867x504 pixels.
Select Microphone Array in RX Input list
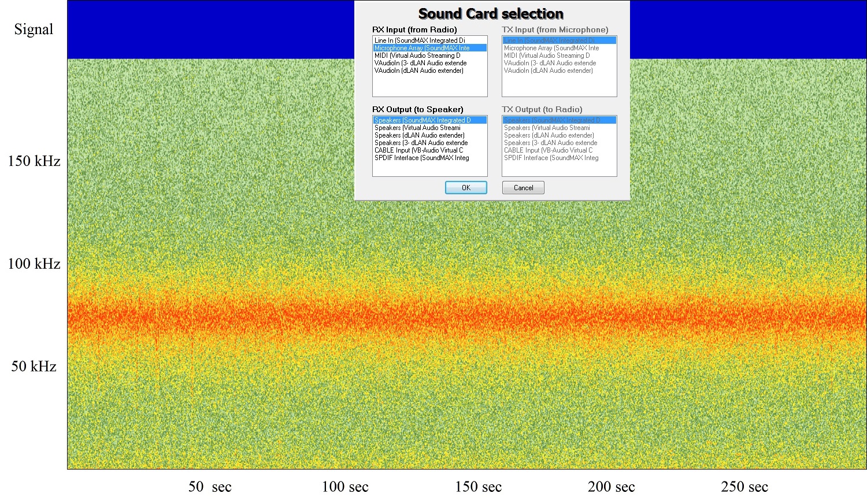(x=422, y=48)
